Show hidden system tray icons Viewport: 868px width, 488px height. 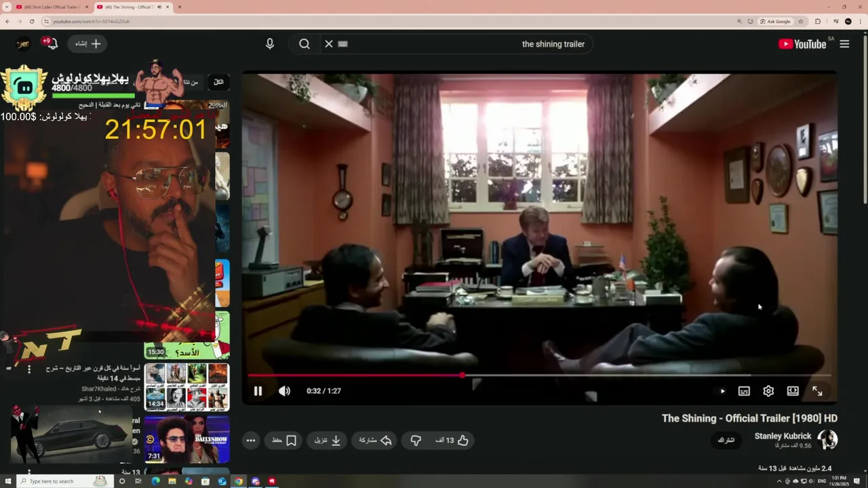[x=779, y=481]
